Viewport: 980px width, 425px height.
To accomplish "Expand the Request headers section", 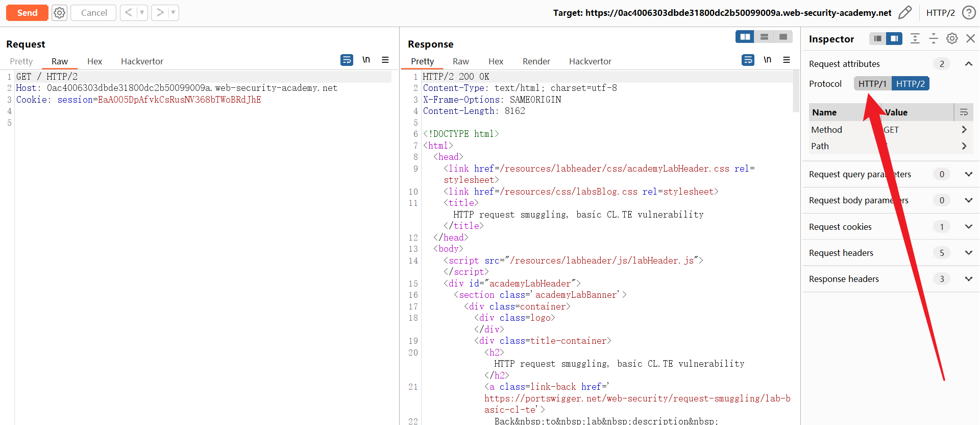I will click(968, 253).
